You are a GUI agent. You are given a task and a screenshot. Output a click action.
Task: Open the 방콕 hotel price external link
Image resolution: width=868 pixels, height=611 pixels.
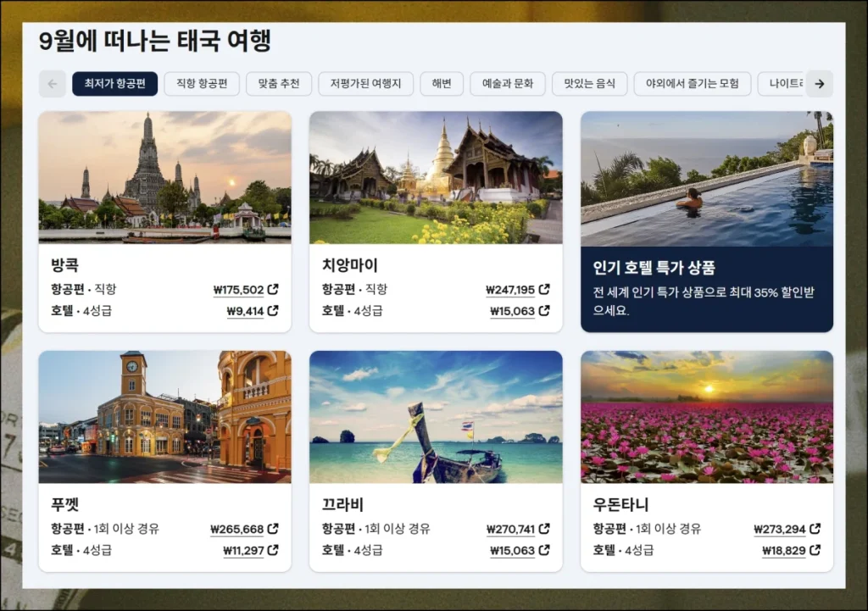point(253,312)
